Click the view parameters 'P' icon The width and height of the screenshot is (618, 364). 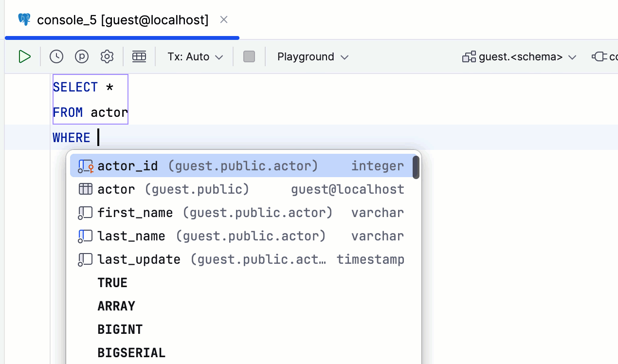[x=82, y=57]
